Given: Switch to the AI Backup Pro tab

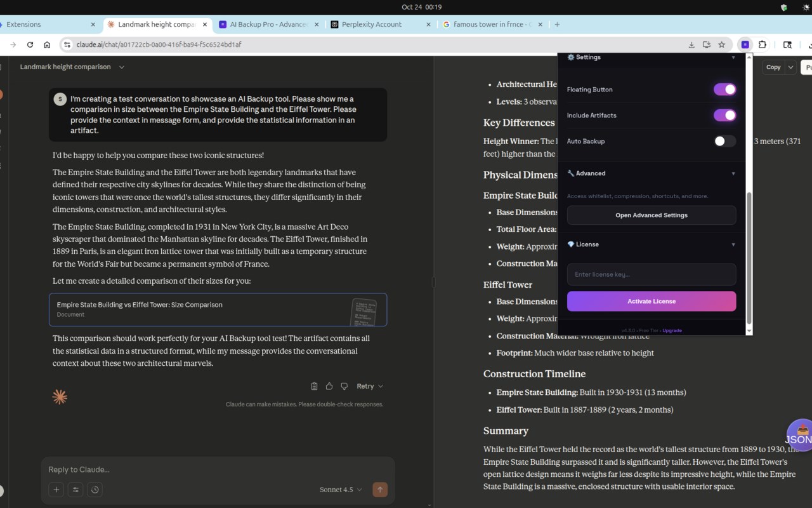Looking at the screenshot, I should click(x=270, y=24).
